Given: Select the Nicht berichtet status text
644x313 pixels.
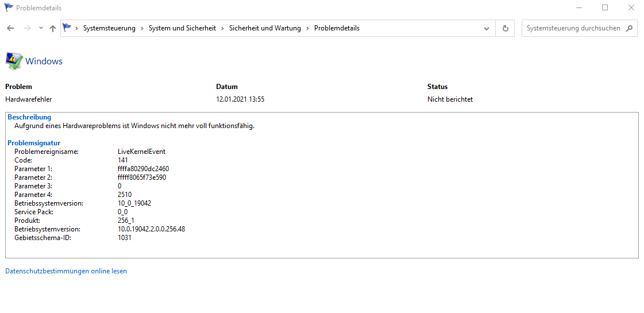Looking at the screenshot, I should [450, 99].
